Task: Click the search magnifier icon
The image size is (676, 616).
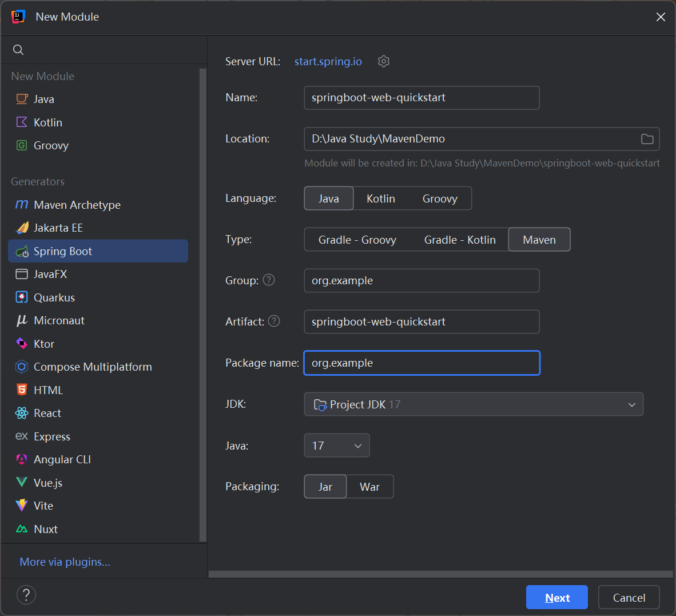Action: click(x=18, y=50)
